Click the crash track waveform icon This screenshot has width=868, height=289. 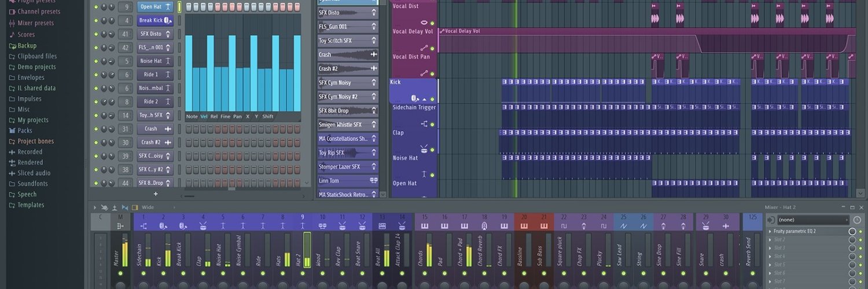725,225
